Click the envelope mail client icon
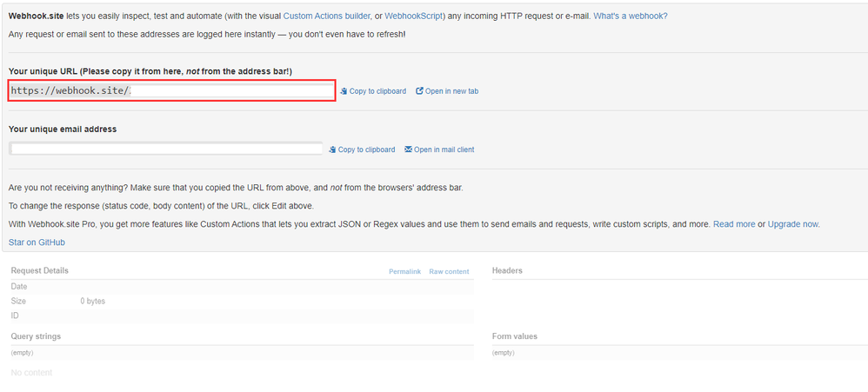Viewport: 868px width, 392px height. 409,149
